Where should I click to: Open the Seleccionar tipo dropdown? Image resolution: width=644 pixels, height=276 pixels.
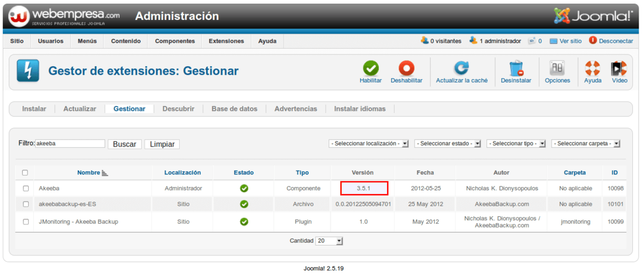516,144
